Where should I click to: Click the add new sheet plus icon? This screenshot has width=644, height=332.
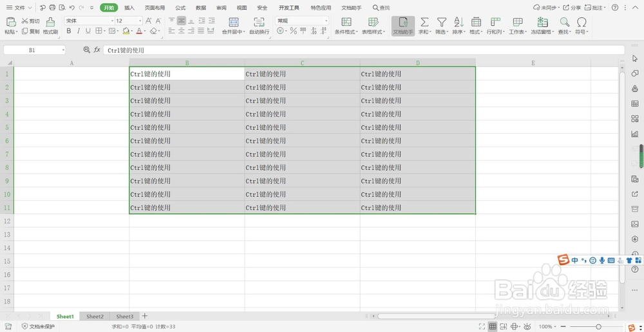(144, 316)
